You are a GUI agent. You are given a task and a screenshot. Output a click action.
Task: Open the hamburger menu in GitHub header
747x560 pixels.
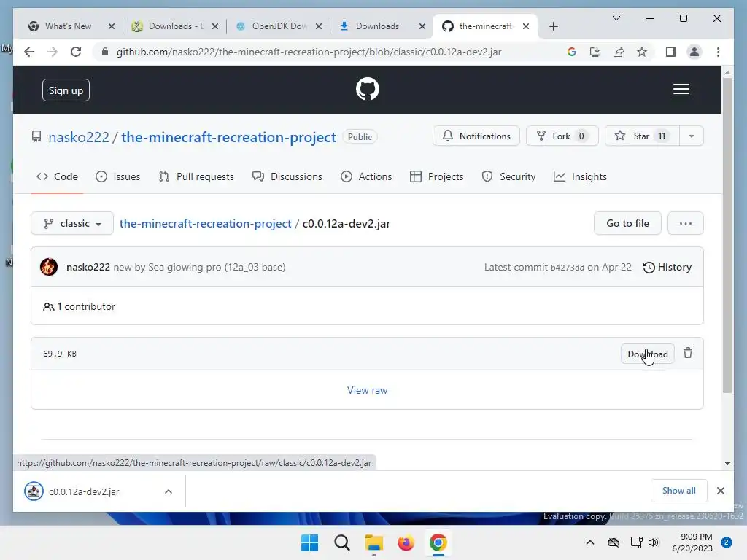[681, 89]
